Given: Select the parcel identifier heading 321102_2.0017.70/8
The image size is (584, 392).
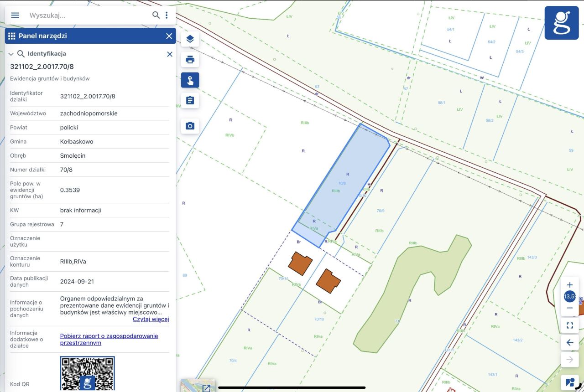Looking at the screenshot, I should [42, 67].
